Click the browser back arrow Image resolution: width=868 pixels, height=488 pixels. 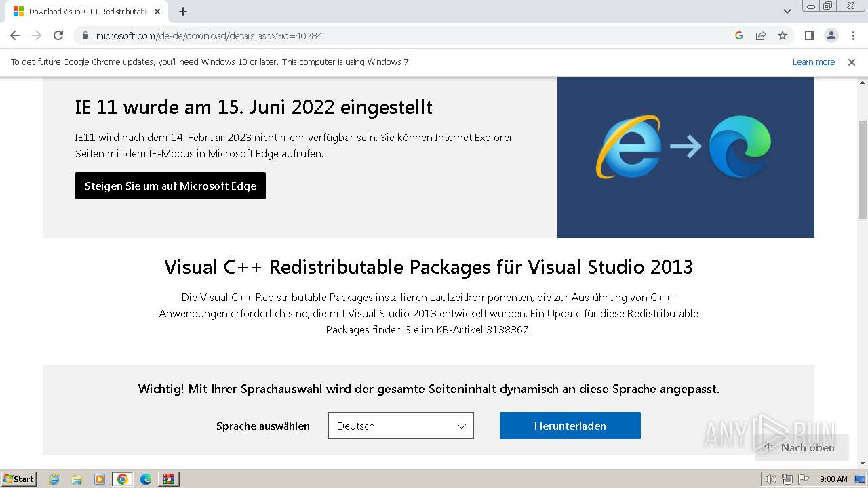[x=15, y=35]
